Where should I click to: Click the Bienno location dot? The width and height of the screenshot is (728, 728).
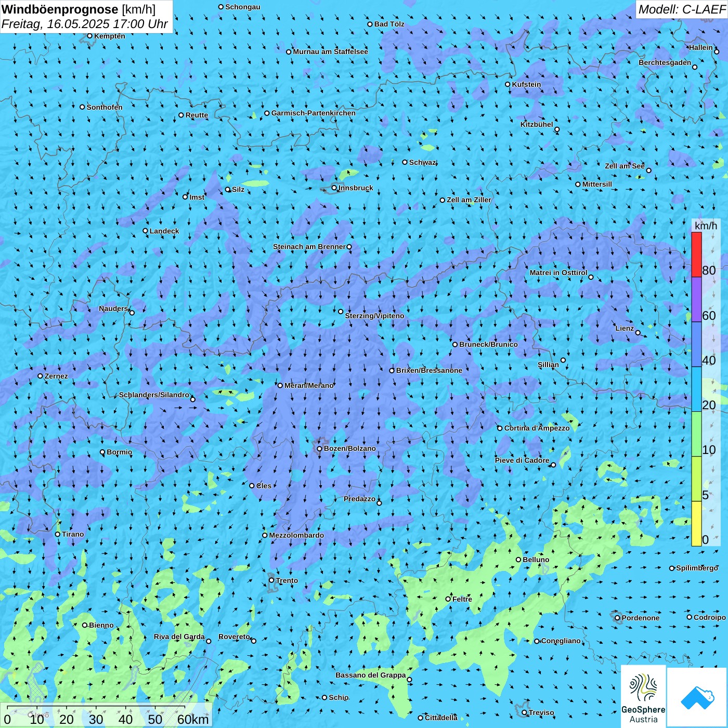click(x=85, y=625)
